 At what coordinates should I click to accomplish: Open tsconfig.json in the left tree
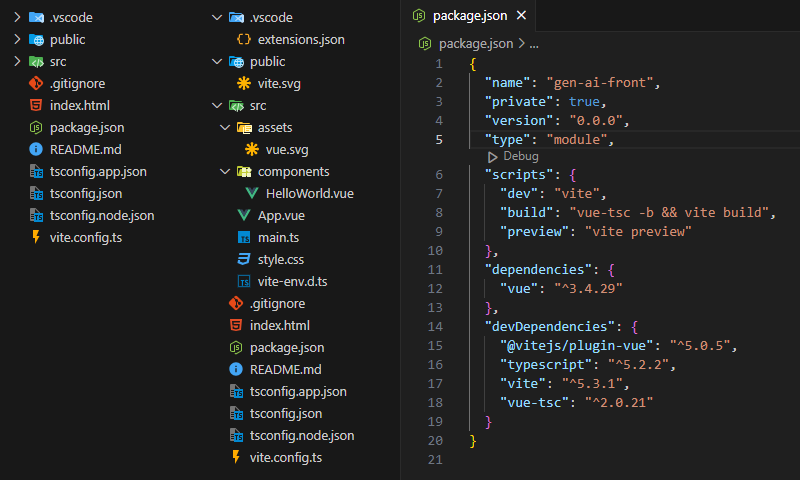coord(86,193)
